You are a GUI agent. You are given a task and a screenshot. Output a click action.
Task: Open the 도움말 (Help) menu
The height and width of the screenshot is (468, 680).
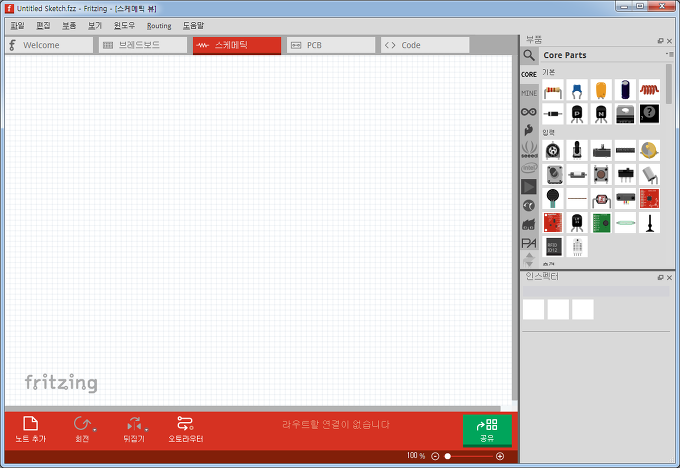click(193, 26)
